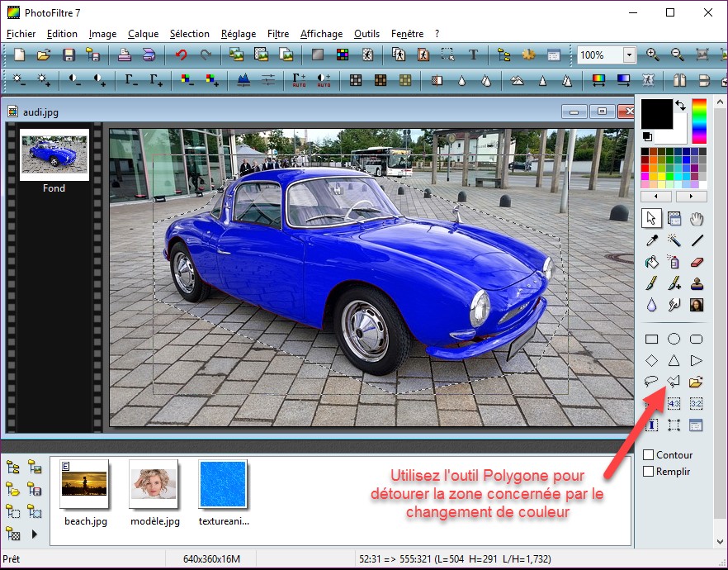Pick the Magic Wand tool

674,240
